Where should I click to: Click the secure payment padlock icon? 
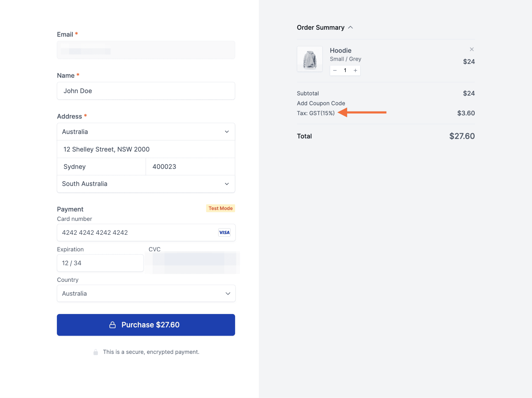click(96, 352)
